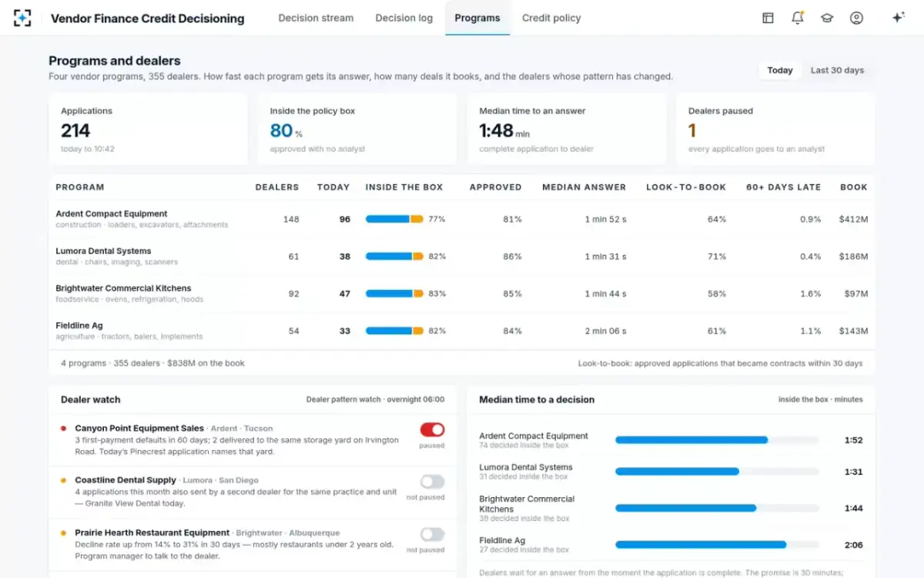Screen dimensions: 924x578
Task: Click "Median time to a decision" heading
Action: click(537, 399)
